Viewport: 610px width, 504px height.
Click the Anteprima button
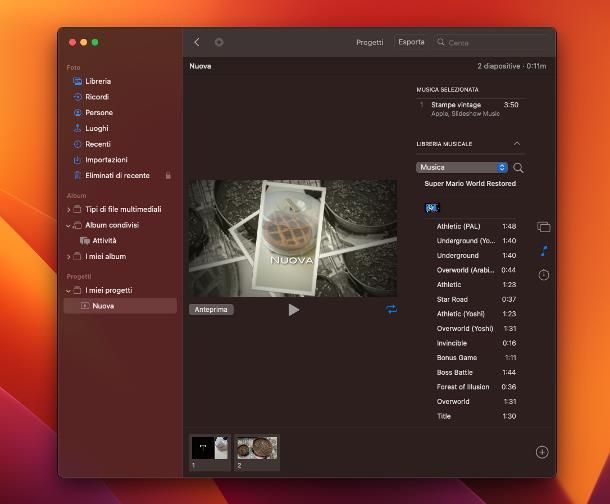tap(211, 310)
